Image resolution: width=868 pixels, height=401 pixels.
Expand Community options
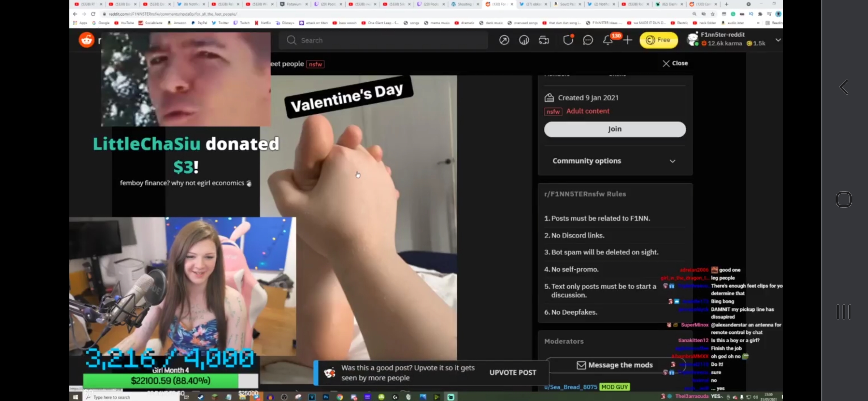[614, 161]
